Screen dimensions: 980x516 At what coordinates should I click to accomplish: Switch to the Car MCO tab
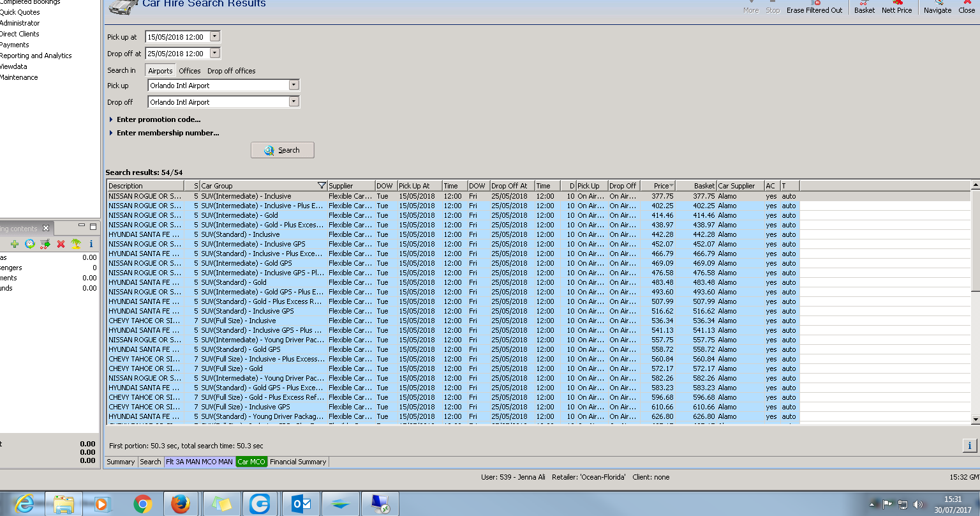(x=251, y=462)
